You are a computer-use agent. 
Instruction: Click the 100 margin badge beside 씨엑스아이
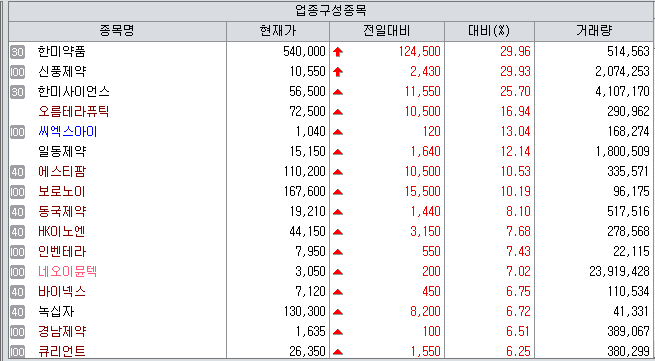tap(18, 132)
